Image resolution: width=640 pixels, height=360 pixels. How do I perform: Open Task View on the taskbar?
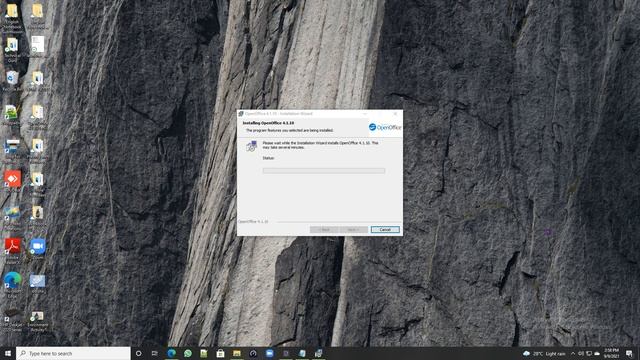pos(155,353)
